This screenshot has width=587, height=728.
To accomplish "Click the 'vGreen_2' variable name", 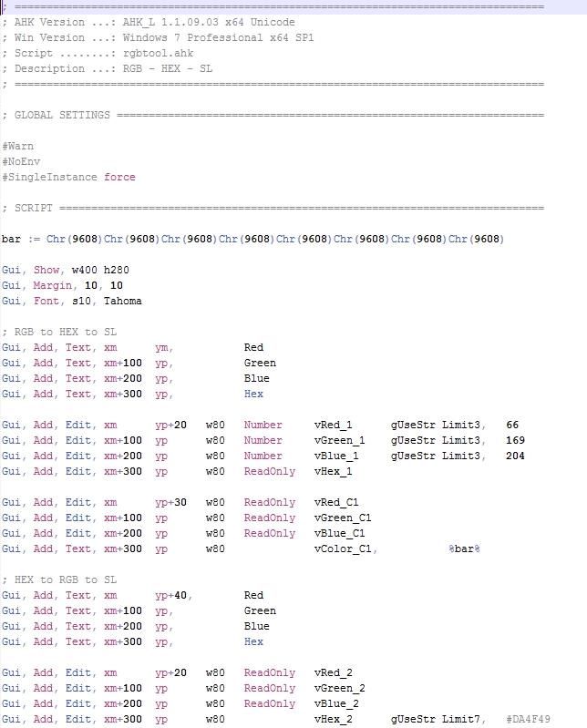I will coord(339,688).
